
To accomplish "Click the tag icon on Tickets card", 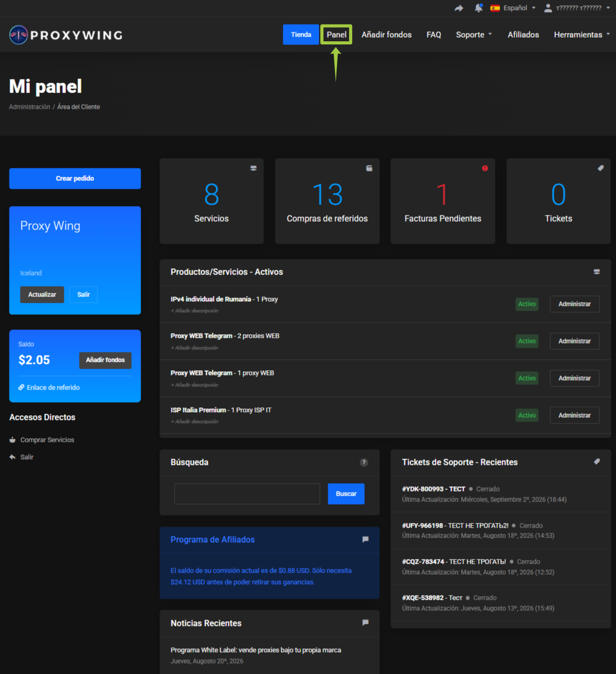I will tap(601, 168).
